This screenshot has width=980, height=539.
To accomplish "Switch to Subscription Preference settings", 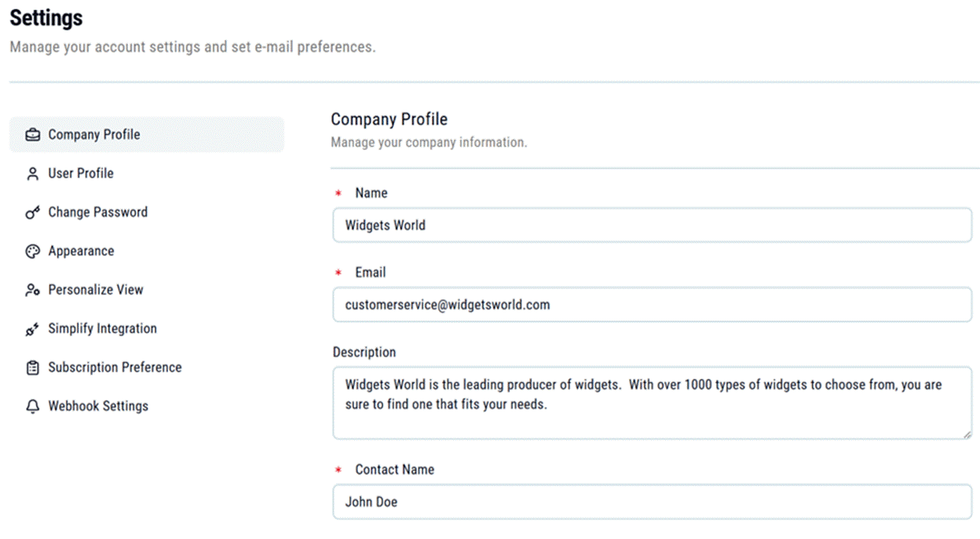I will coord(113,367).
